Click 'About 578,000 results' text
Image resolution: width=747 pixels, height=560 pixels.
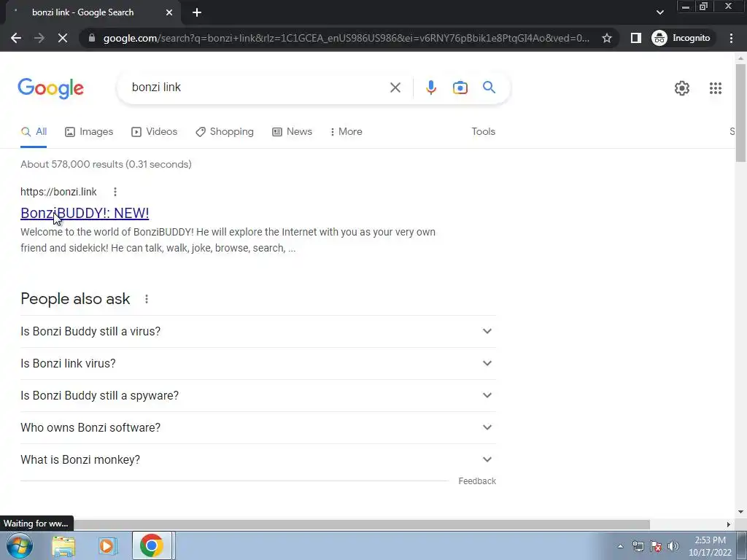click(x=72, y=164)
